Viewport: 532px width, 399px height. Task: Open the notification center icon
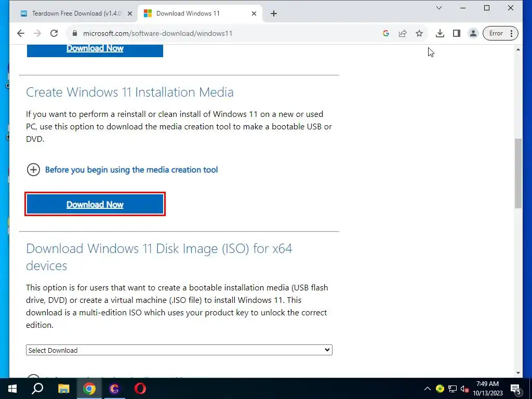(515, 389)
